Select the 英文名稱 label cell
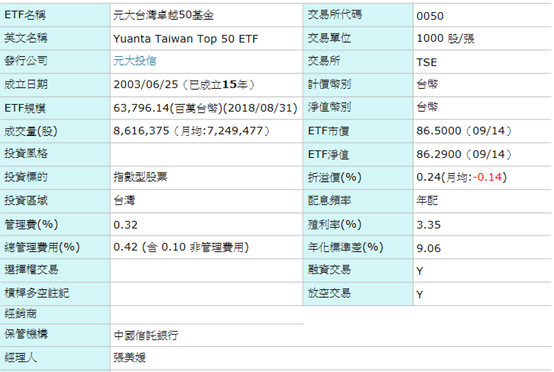Screen dimensions: 554x372 click(55, 38)
